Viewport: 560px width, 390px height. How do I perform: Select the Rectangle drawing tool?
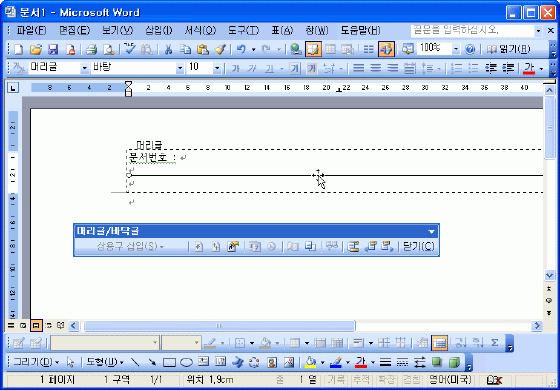pos(169,362)
